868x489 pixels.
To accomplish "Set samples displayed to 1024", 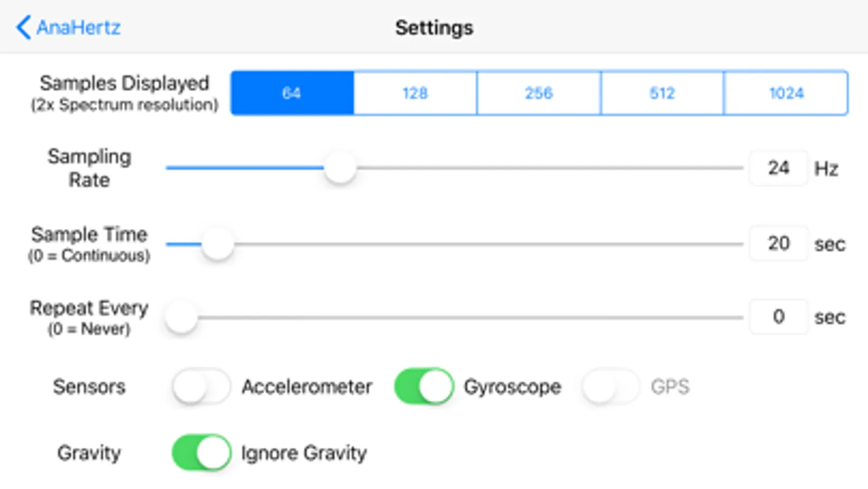I will coord(785,93).
